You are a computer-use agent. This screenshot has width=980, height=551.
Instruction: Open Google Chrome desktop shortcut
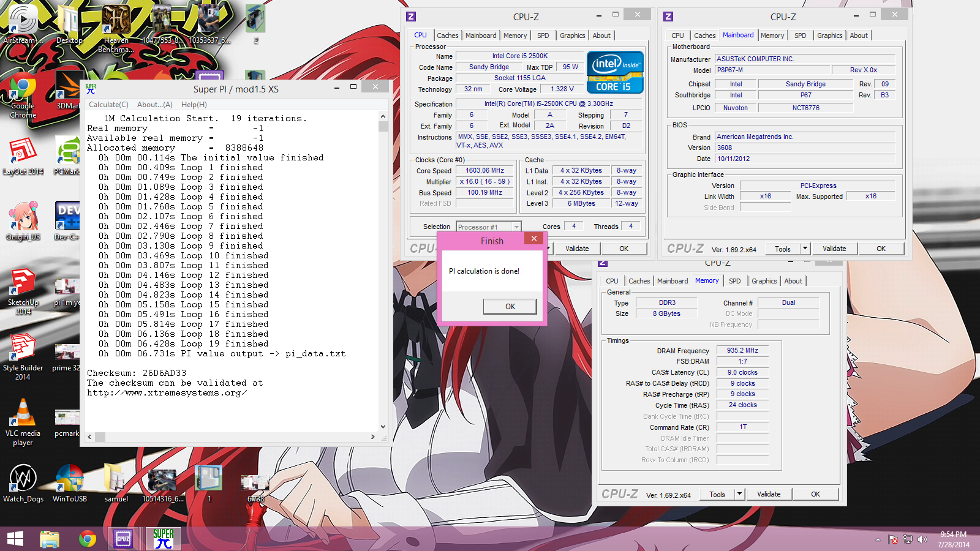tap(23, 98)
